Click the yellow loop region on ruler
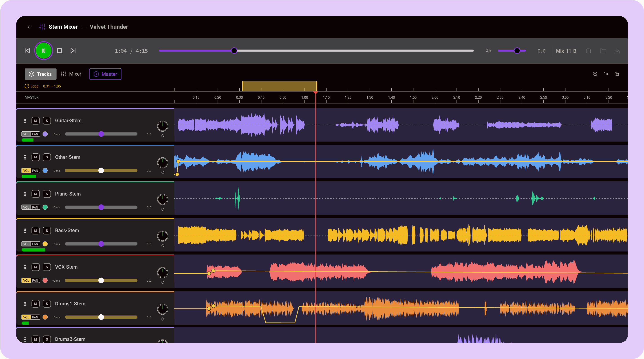Viewport: 644px width, 359px height. coord(280,86)
